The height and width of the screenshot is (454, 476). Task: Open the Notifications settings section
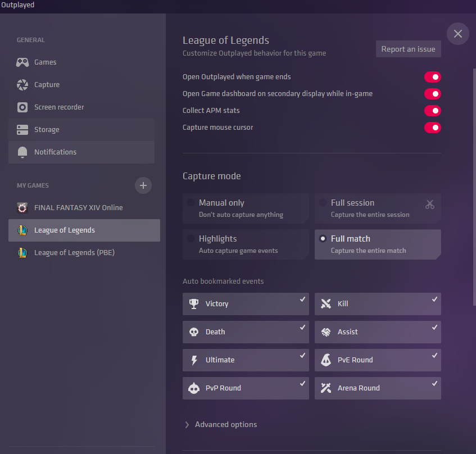tap(81, 152)
